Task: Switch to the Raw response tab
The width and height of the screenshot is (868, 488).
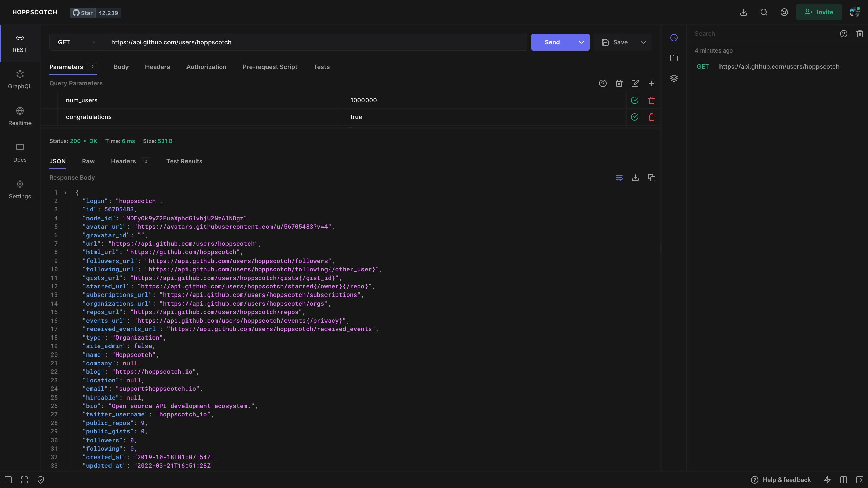Action: pos(88,161)
